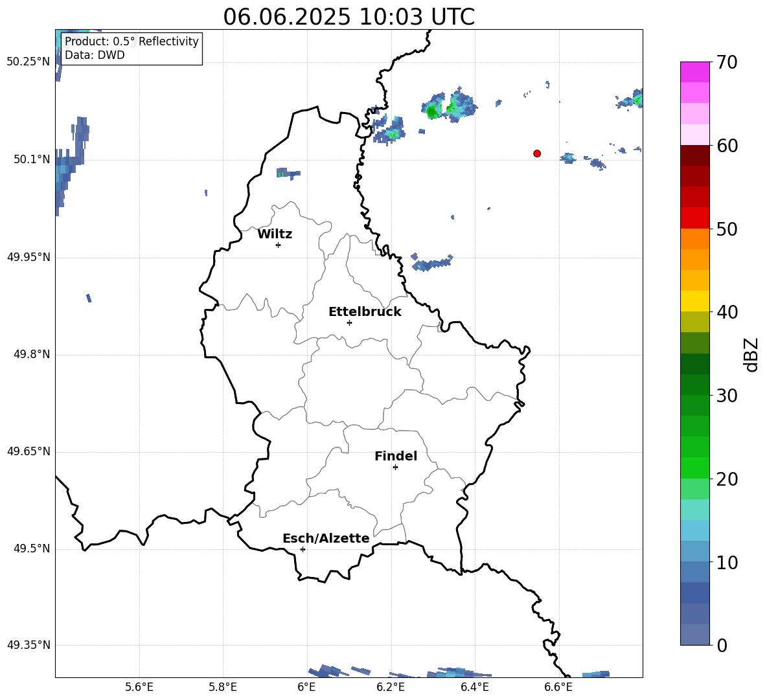Click the Esch/Alzette station label

[x=326, y=538]
